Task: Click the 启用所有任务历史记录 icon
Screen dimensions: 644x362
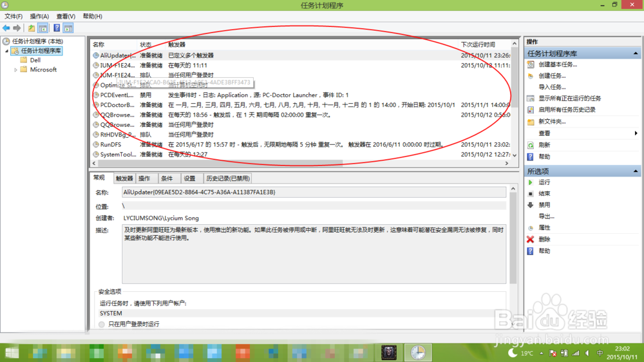Action: 531,110
